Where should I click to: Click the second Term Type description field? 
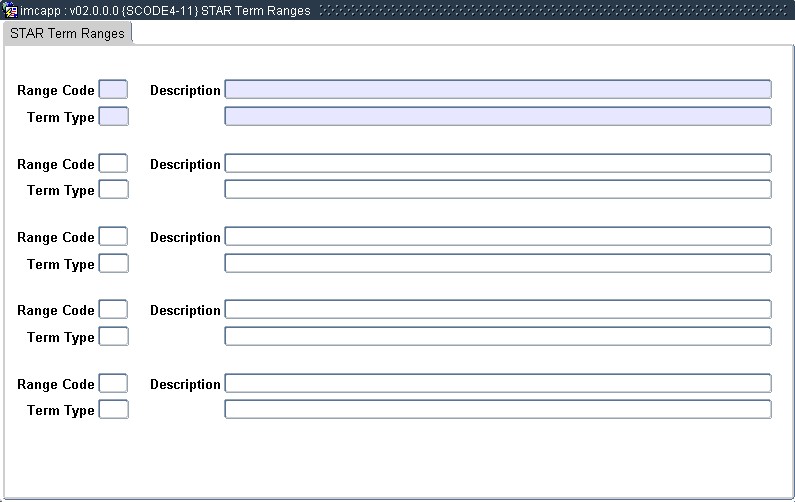(498, 189)
